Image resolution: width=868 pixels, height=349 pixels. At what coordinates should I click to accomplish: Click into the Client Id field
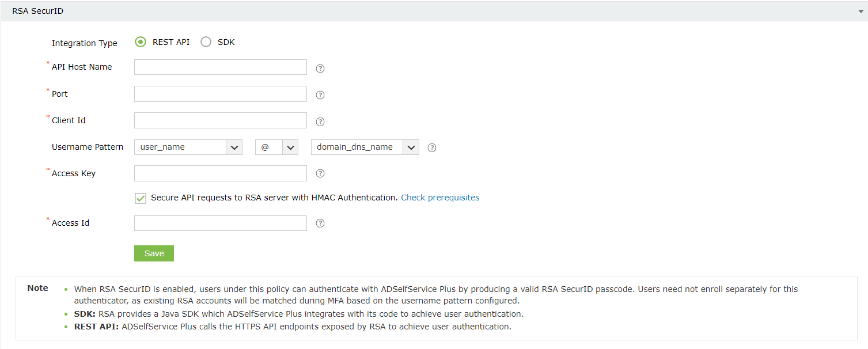[x=221, y=120]
